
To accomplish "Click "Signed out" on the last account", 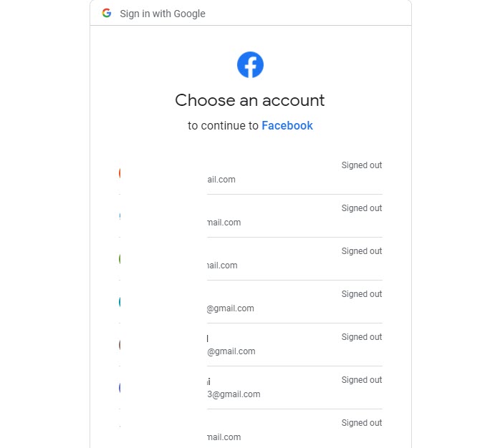I will coord(361,423).
